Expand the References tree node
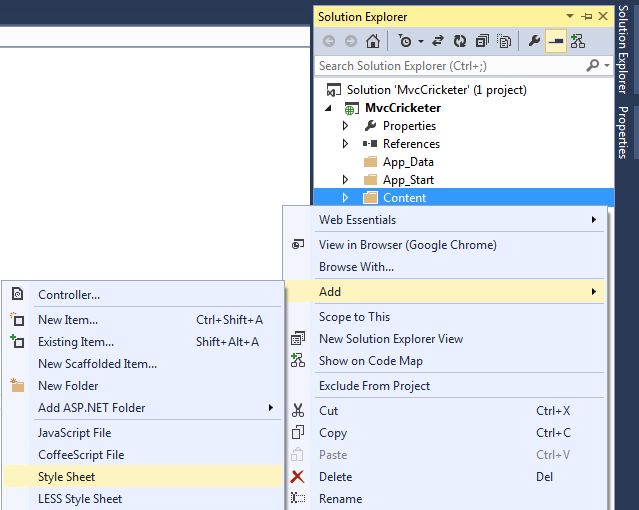Image resolution: width=639 pixels, height=510 pixels. coord(346,144)
